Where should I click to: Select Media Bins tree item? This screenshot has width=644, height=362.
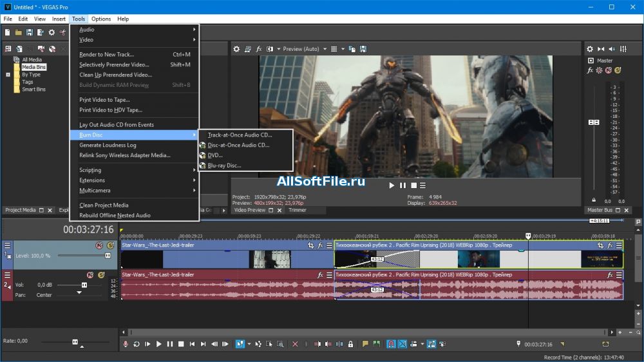[33, 67]
